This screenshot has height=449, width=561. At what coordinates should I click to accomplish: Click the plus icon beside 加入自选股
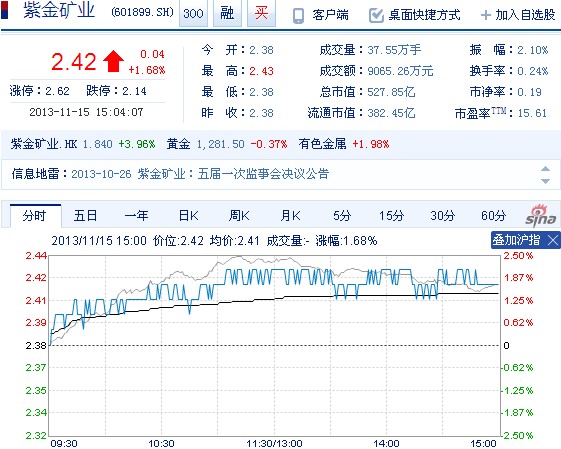[x=486, y=15]
